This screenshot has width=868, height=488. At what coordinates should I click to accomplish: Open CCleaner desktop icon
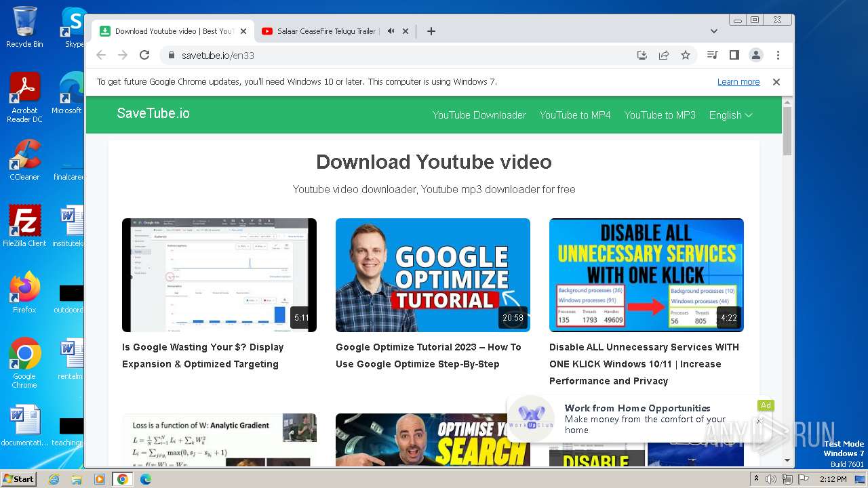pyautogui.click(x=24, y=160)
